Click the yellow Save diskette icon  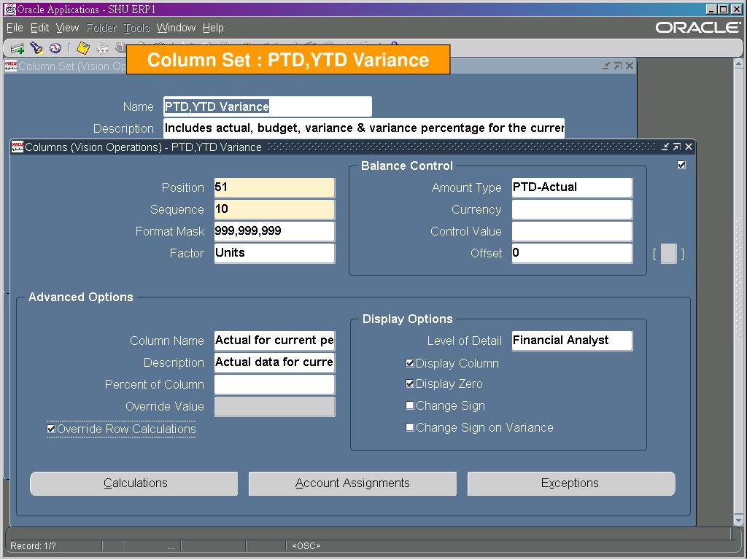coord(83,47)
